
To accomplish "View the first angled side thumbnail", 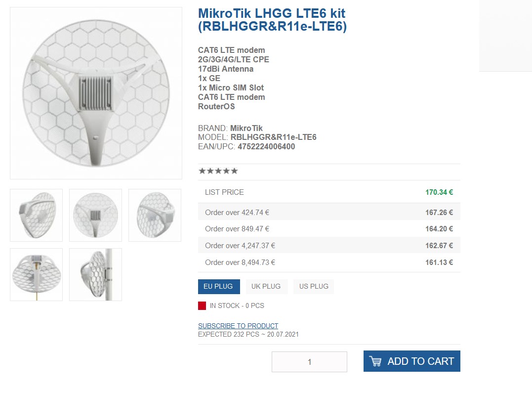I will tap(37, 215).
